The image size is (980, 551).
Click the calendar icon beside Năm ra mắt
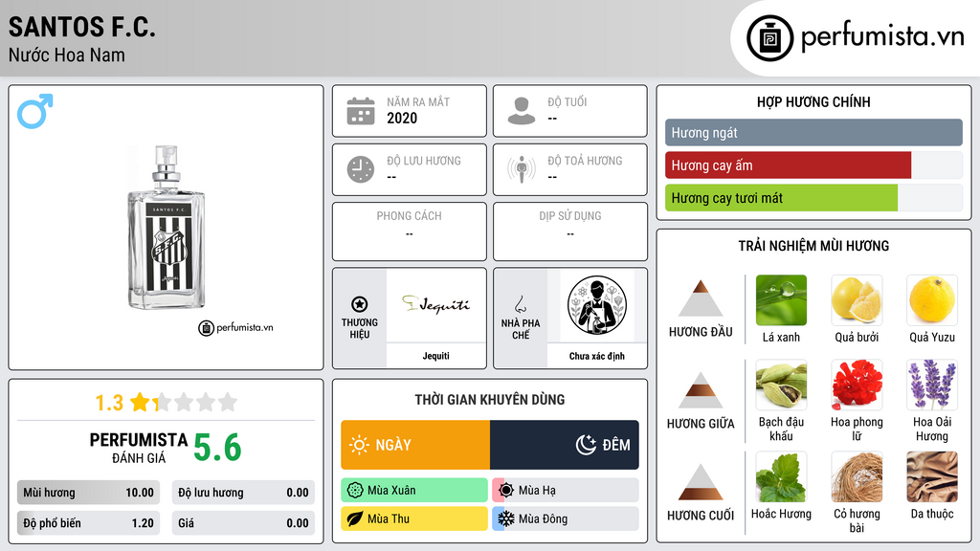[x=361, y=111]
